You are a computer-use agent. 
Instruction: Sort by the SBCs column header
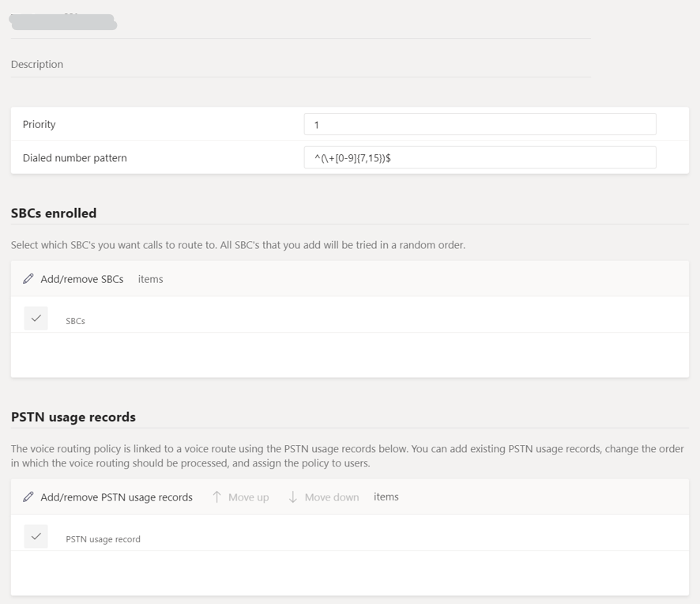(x=75, y=321)
